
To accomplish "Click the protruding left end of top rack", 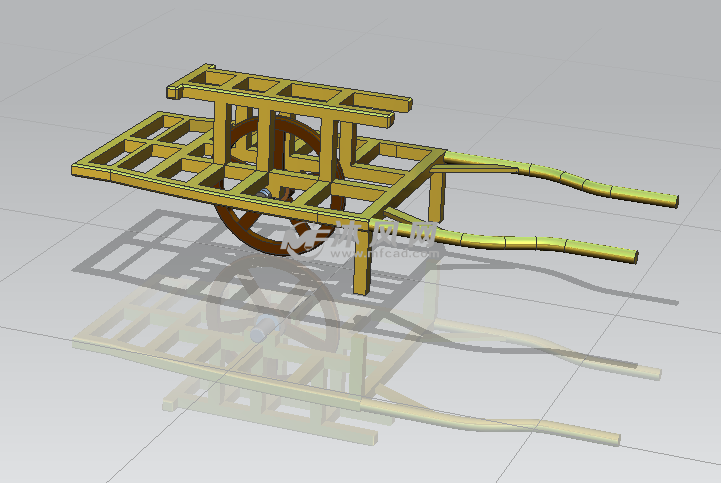I will tap(174, 94).
